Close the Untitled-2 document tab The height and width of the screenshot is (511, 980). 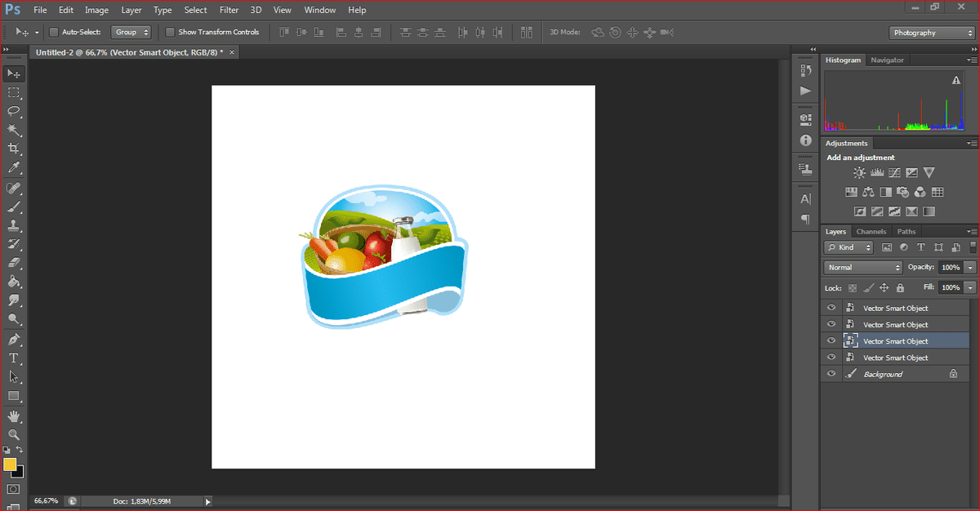(x=232, y=52)
